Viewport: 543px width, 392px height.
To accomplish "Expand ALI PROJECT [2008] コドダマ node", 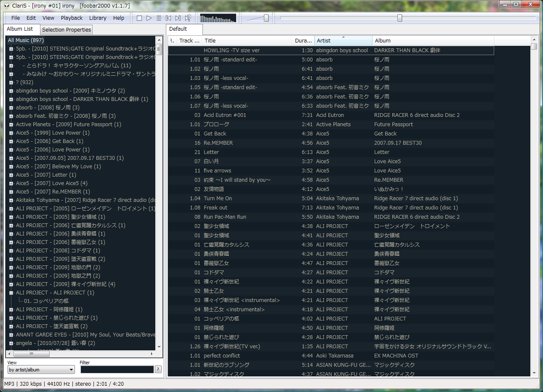I will coord(11,251).
